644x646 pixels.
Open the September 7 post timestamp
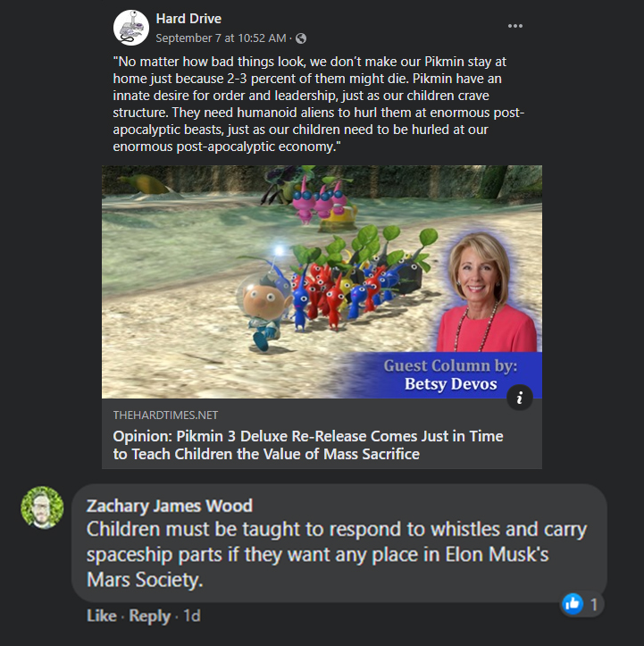click(221, 38)
